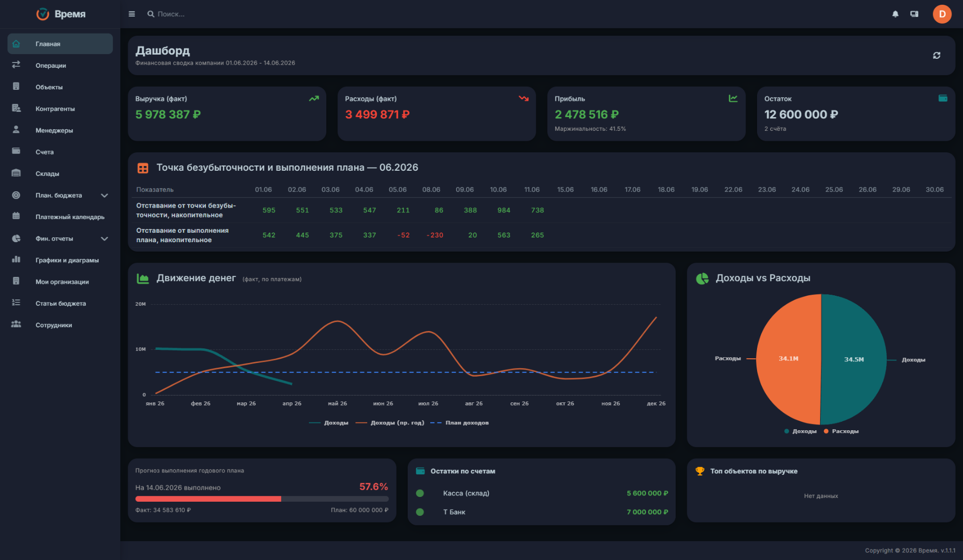Click the Операции sidebar icon
963x560 pixels.
(16, 65)
